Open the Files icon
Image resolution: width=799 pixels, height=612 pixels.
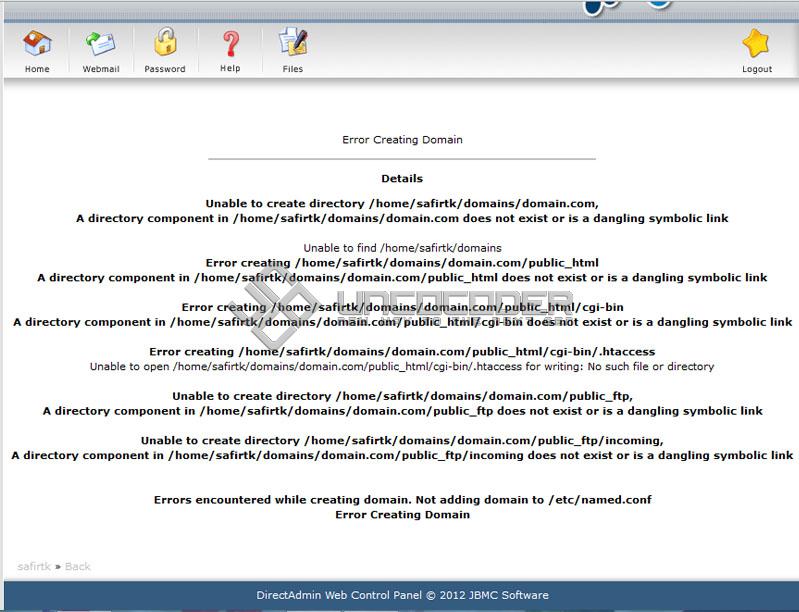pyautogui.click(x=293, y=42)
